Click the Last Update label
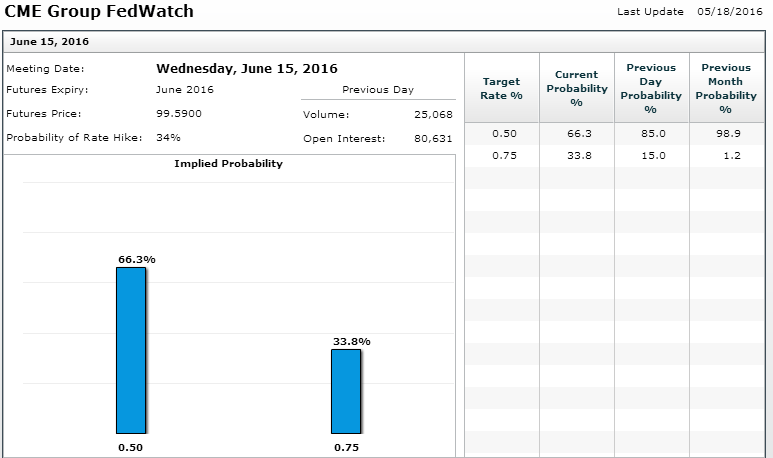This screenshot has width=773, height=458. pos(650,12)
